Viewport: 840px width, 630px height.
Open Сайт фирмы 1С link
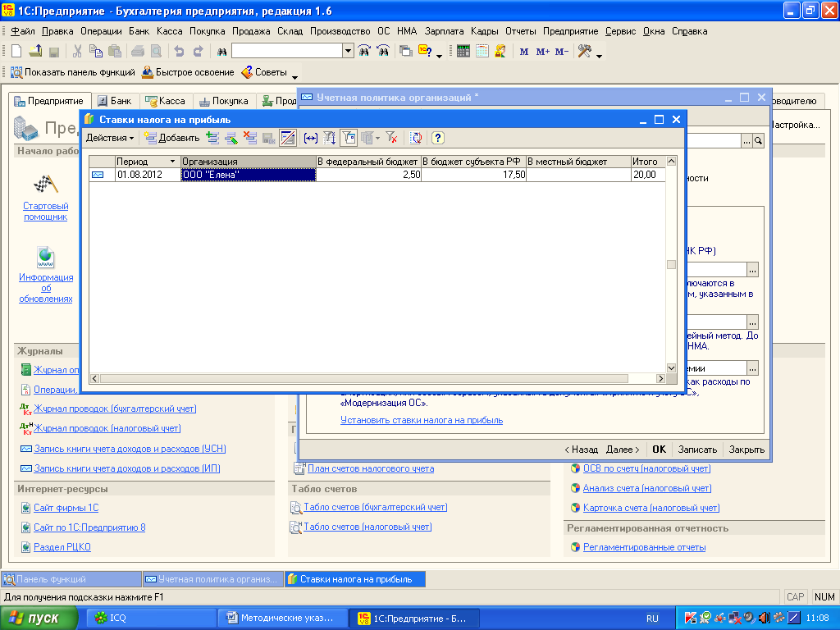[66, 508]
